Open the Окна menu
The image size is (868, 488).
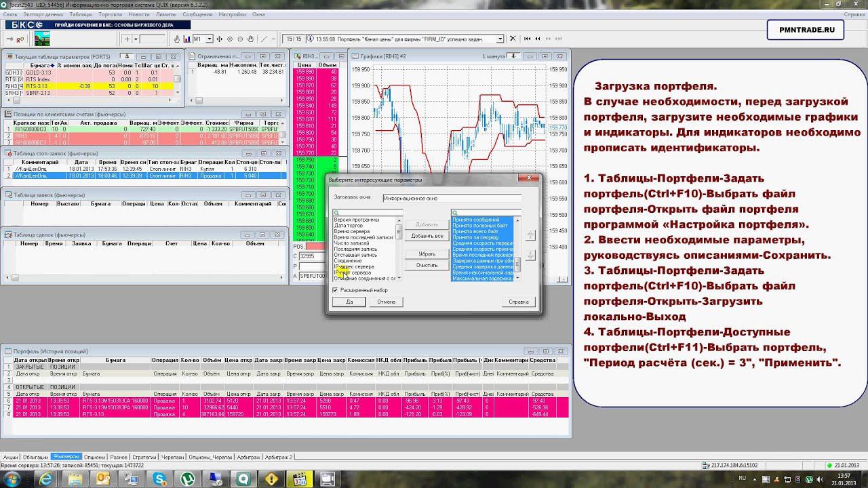[258, 14]
